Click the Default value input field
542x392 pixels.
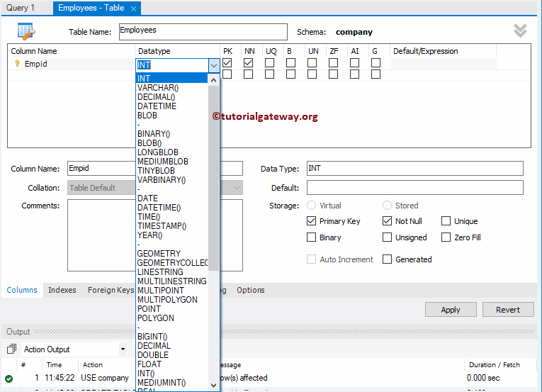(414, 188)
